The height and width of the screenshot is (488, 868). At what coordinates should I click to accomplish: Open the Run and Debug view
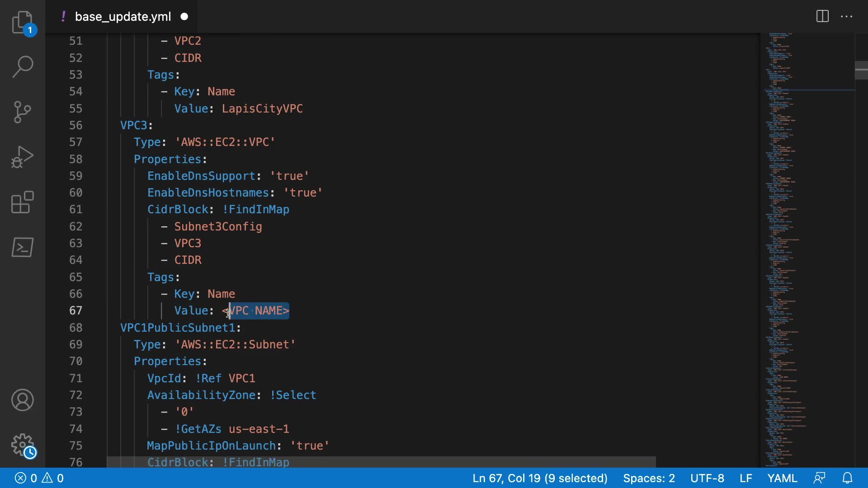point(22,157)
